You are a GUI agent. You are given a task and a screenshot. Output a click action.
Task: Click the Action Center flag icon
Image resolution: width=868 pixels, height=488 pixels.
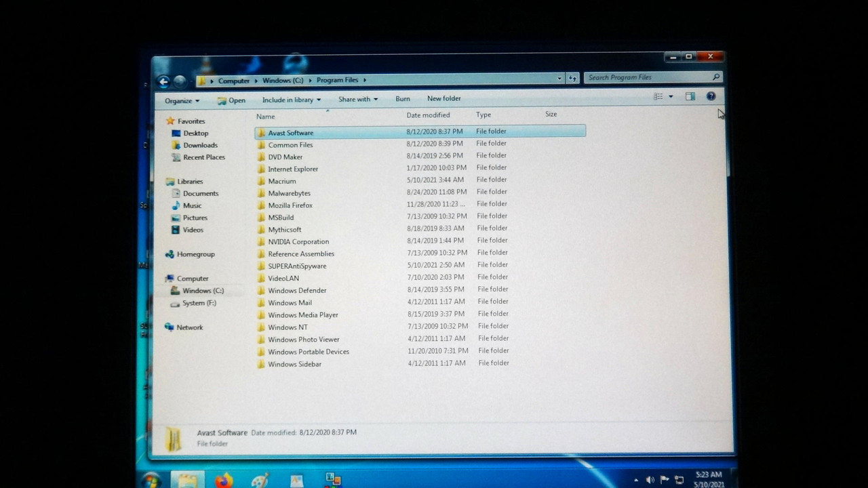pos(665,480)
